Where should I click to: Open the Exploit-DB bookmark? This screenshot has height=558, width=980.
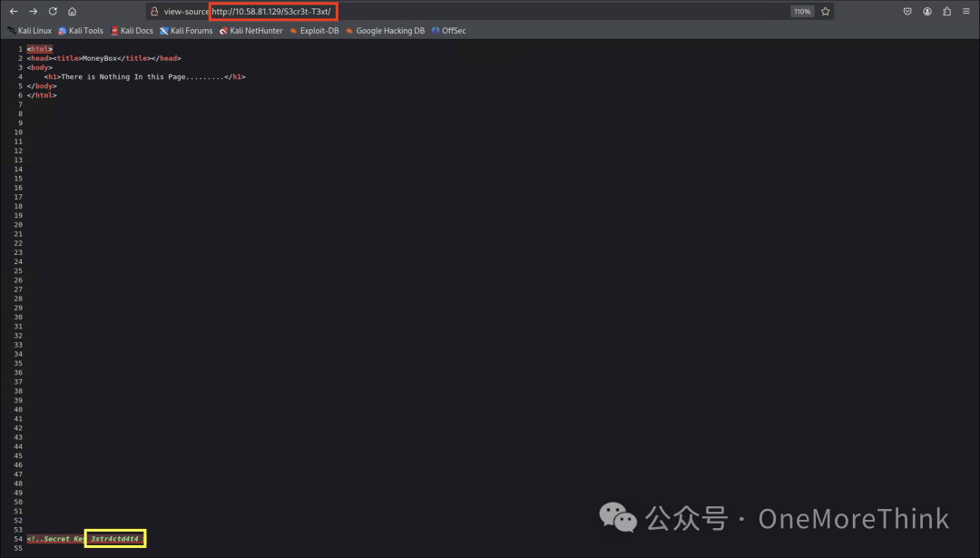coord(314,31)
